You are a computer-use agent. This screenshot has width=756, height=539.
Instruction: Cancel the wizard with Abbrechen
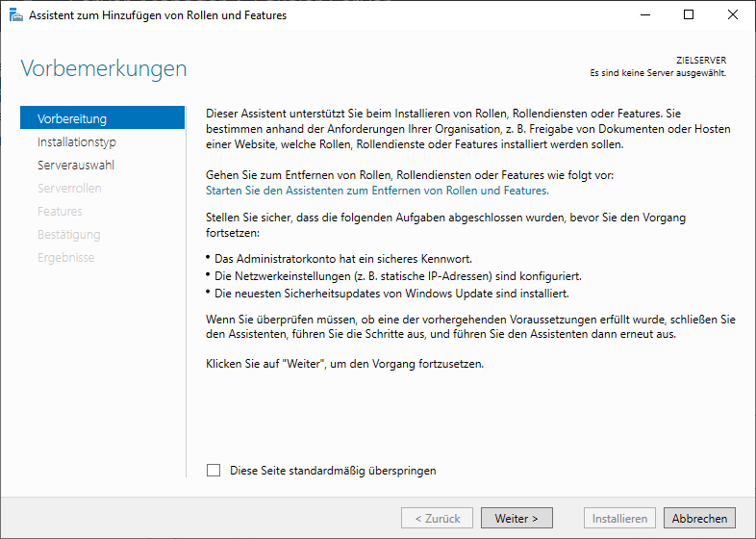(x=699, y=519)
